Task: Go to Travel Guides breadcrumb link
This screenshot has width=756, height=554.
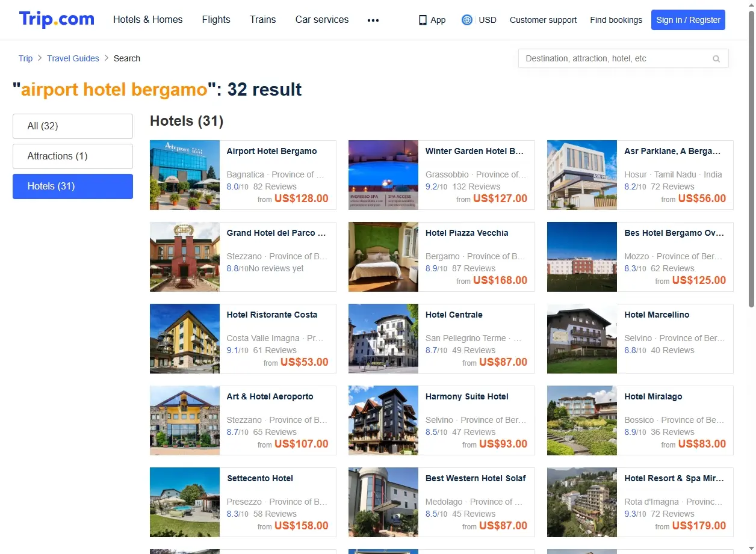Action: [73, 58]
